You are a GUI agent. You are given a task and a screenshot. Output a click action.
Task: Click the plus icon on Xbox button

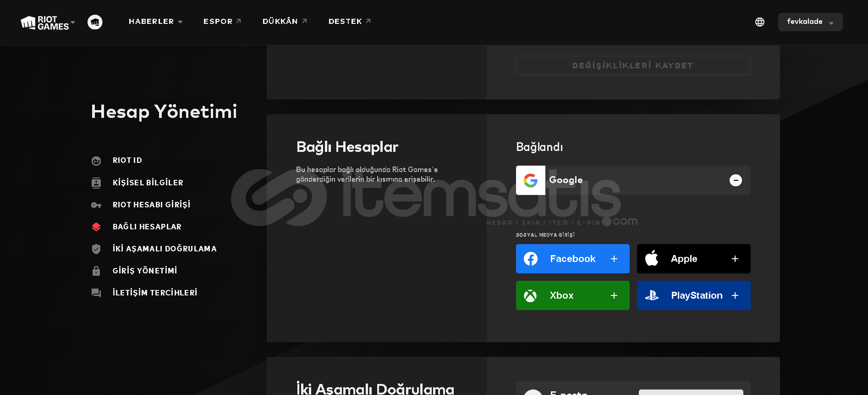[614, 295]
